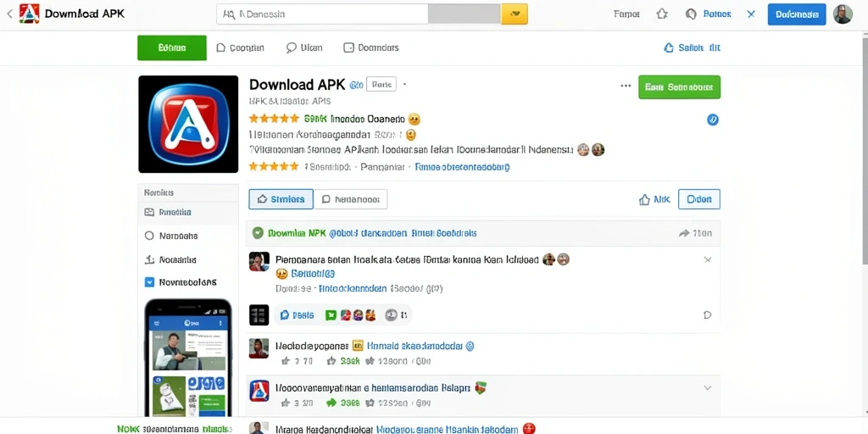Select the 'Doondars' tab
The height and width of the screenshot is (434, 868).
click(x=371, y=47)
